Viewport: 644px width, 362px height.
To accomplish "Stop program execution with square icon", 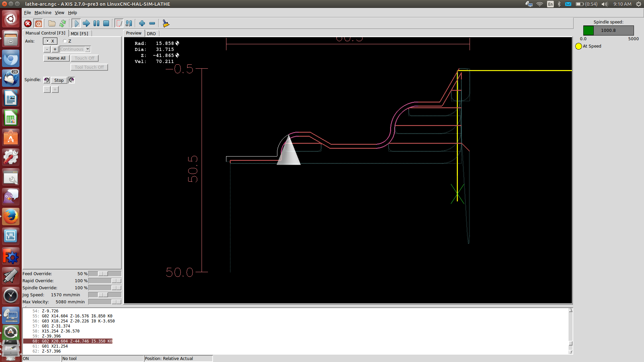I will [106, 23].
